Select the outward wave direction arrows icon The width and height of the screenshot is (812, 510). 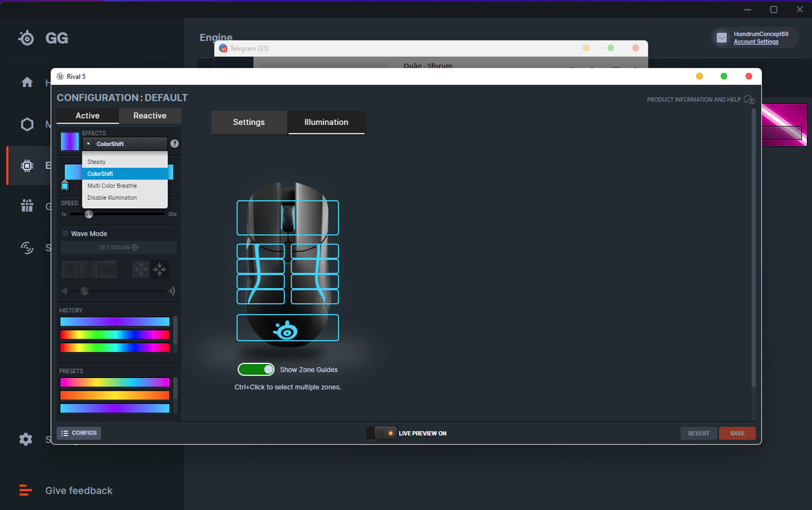click(141, 270)
